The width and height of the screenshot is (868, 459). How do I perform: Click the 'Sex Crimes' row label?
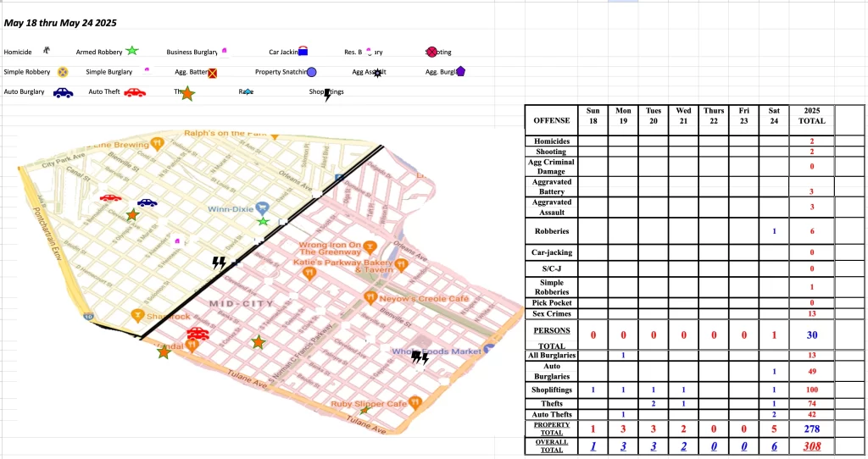(x=551, y=313)
